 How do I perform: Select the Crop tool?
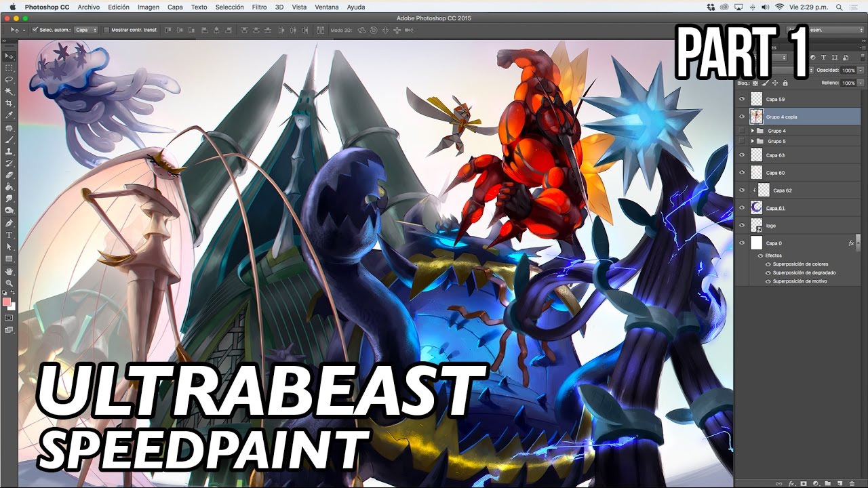[x=9, y=103]
